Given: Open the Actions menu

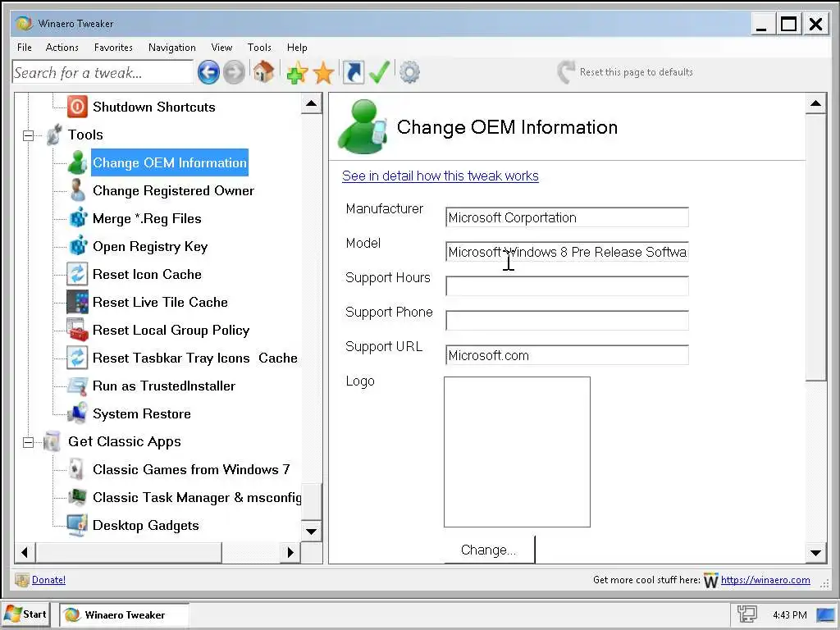Looking at the screenshot, I should [62, 47].
